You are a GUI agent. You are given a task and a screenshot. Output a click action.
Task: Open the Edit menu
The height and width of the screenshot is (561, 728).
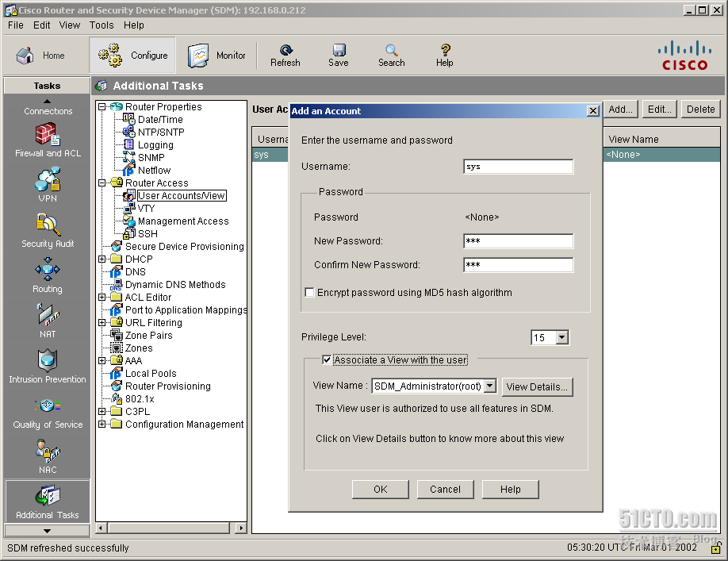click(41, 25)
